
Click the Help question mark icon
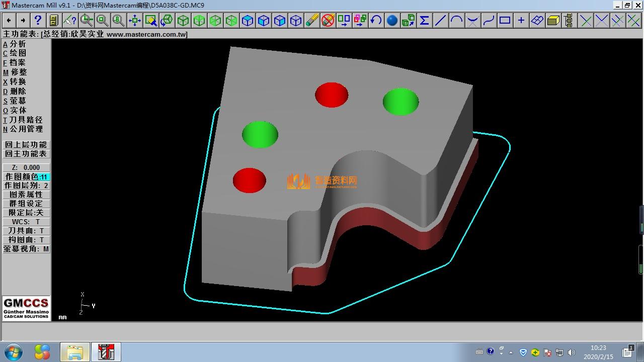[x=38, y=20]
